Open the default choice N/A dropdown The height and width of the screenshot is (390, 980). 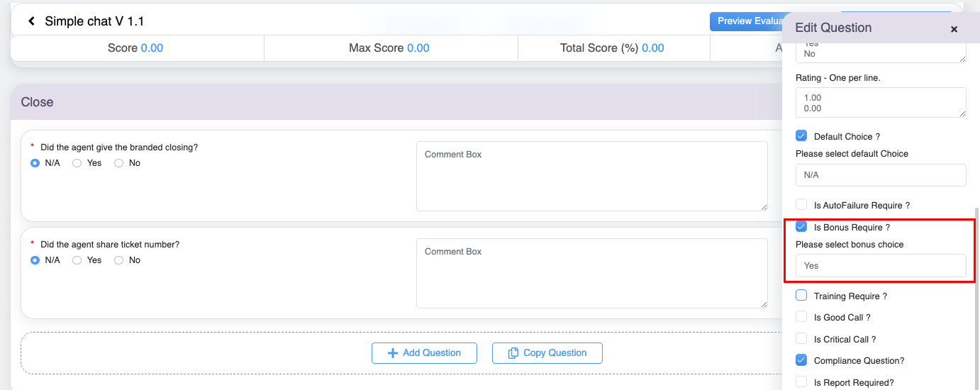880,175
